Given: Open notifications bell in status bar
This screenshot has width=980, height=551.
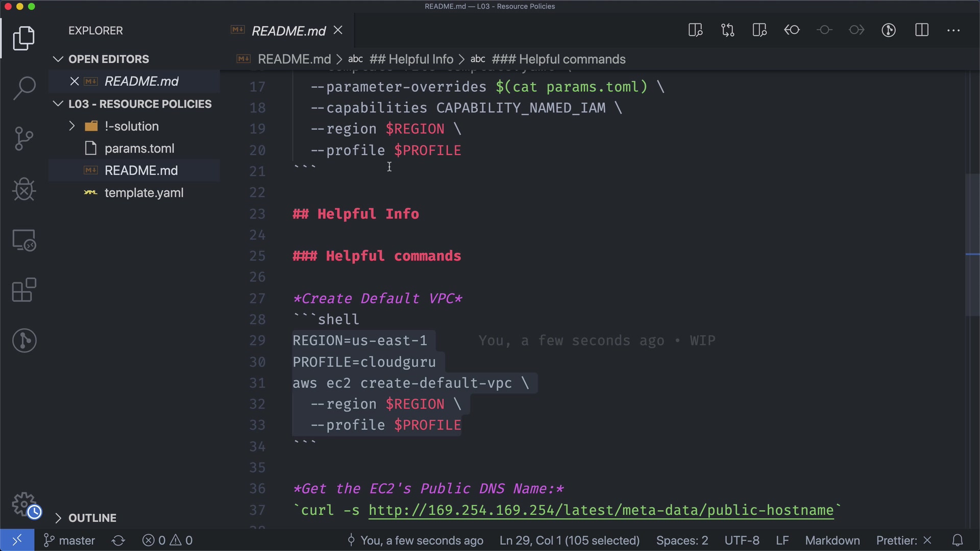Looking at the screenshot, I should 958,540.
